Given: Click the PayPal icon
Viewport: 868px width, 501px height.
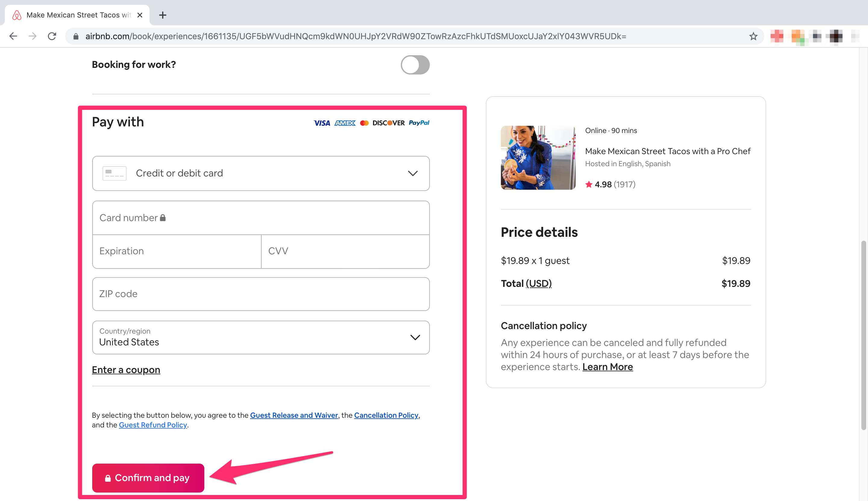Looking at the screenshot, I should pyautogui.click(x=419, y=123).
